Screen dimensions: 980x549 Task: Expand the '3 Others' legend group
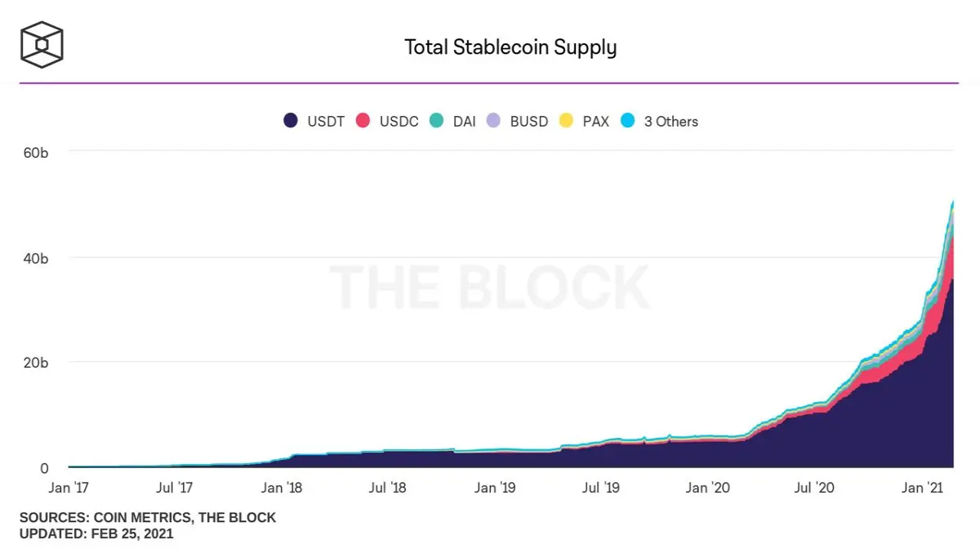coord(659,121)
